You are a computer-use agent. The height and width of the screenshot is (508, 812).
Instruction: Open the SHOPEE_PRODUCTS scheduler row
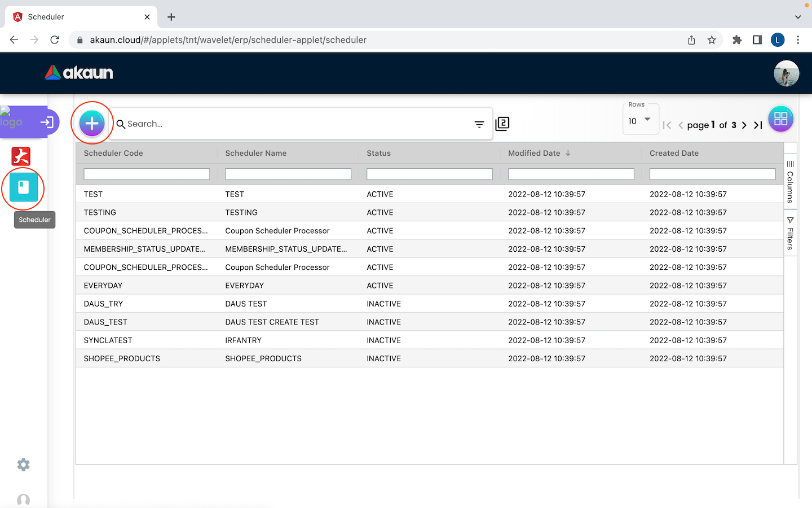click(x=122, y=358)
